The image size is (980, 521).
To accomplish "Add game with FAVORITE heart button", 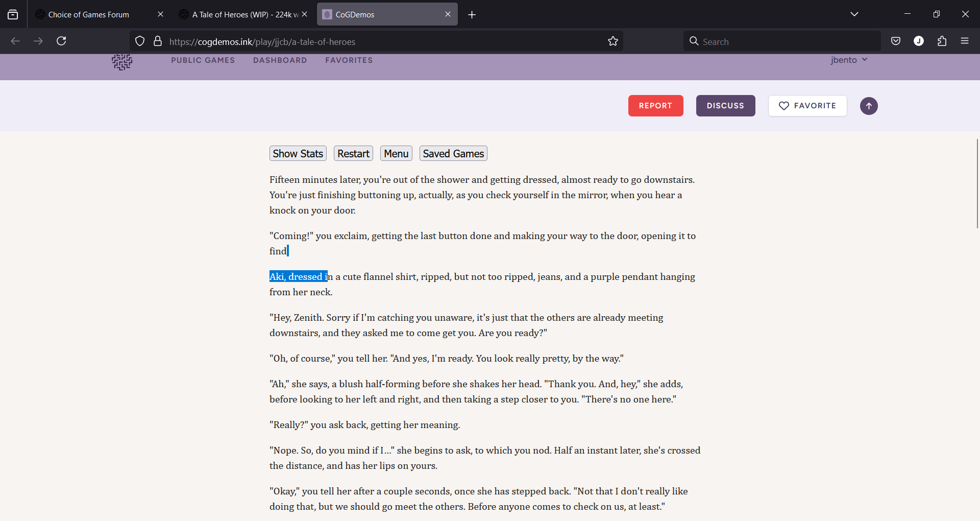I will click(807, 106).
